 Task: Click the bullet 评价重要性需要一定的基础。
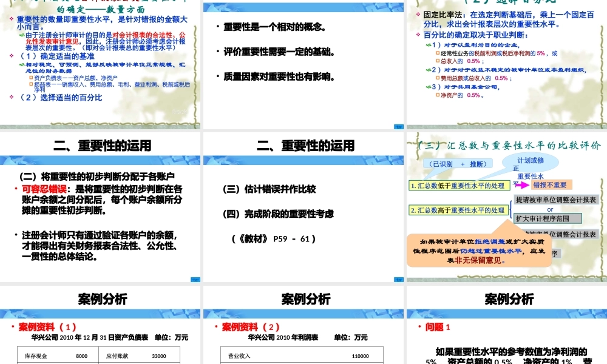click(x=279, y=52)
